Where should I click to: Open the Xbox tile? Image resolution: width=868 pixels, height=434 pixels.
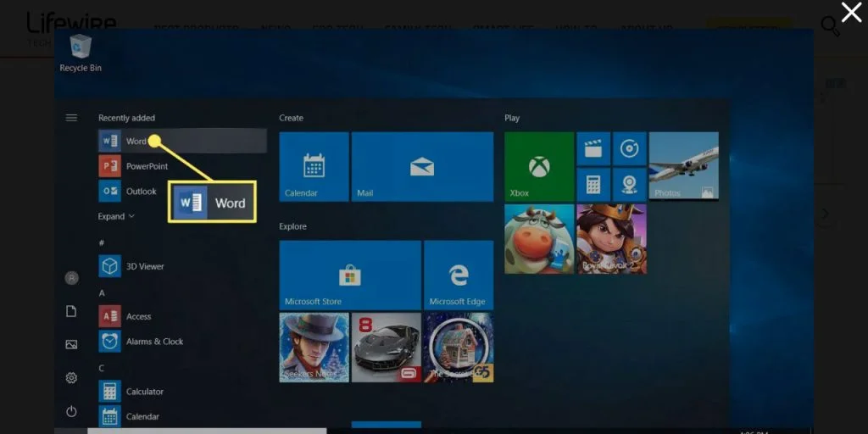point(539,167)
